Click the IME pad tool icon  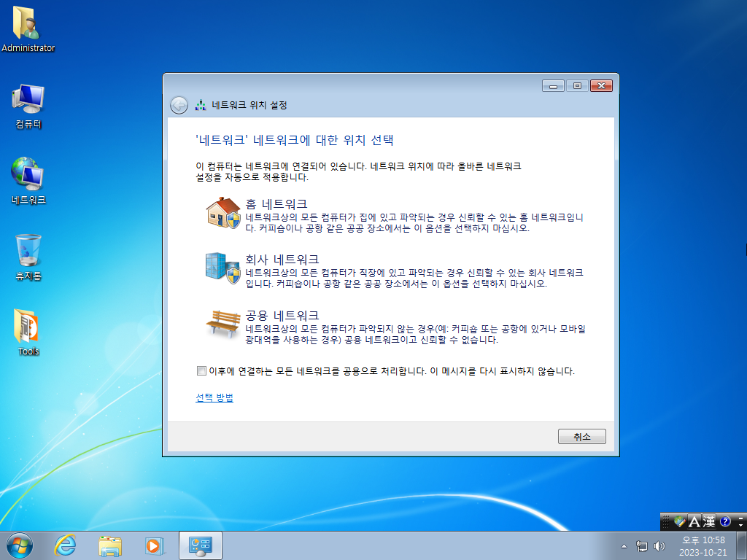pos(680,522)
